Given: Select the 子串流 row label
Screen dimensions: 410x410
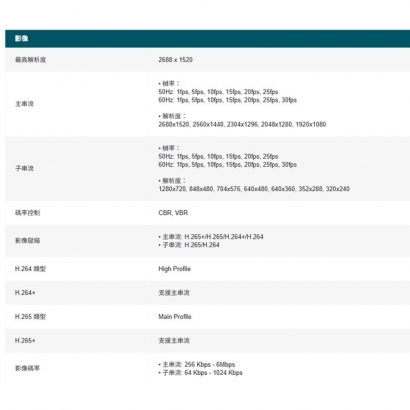Looking at the screenshot, I should [x=24, y=168].
